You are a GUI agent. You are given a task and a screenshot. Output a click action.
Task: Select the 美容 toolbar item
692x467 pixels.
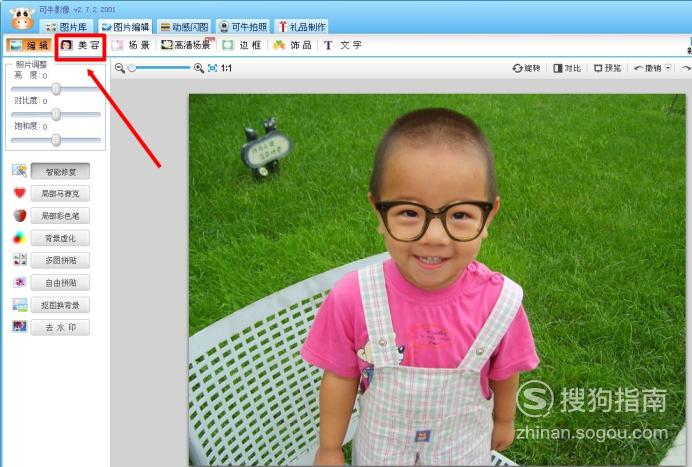click(80, 45)
